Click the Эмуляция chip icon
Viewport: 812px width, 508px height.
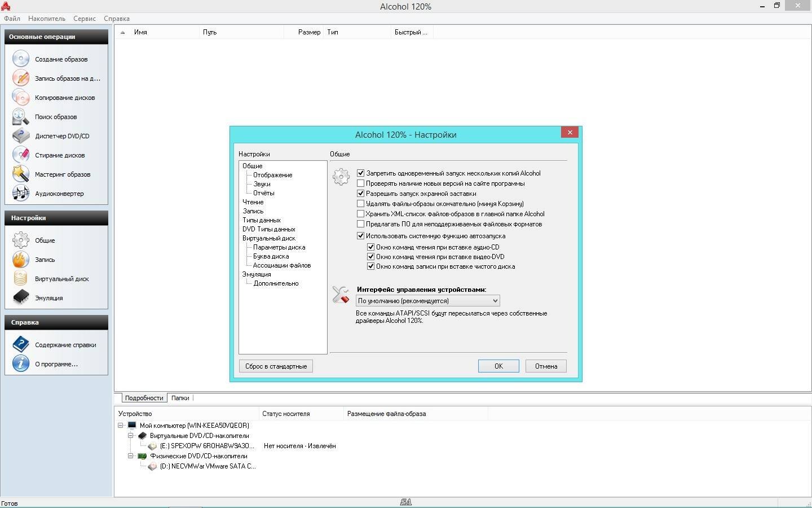coord(21,297)
